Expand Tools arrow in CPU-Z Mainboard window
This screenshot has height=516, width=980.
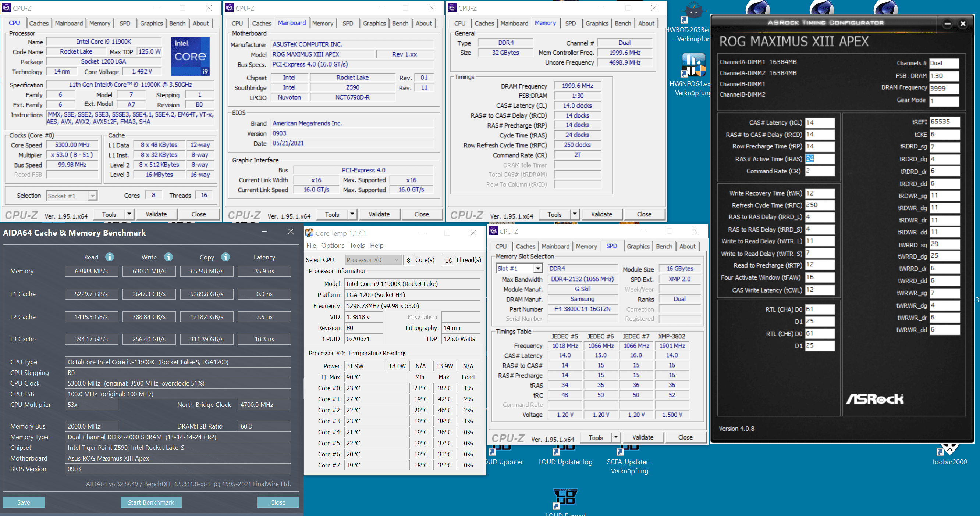[x=352, y=214]
